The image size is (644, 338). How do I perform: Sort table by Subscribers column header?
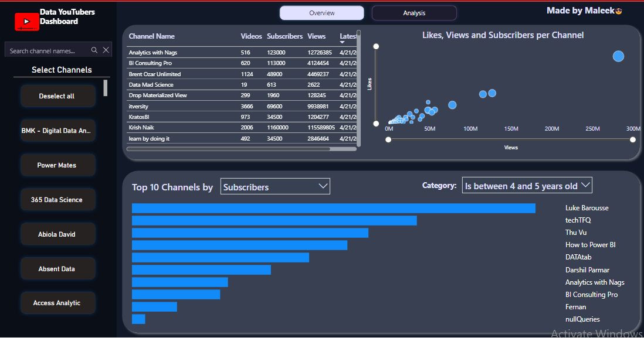point(284,36)
